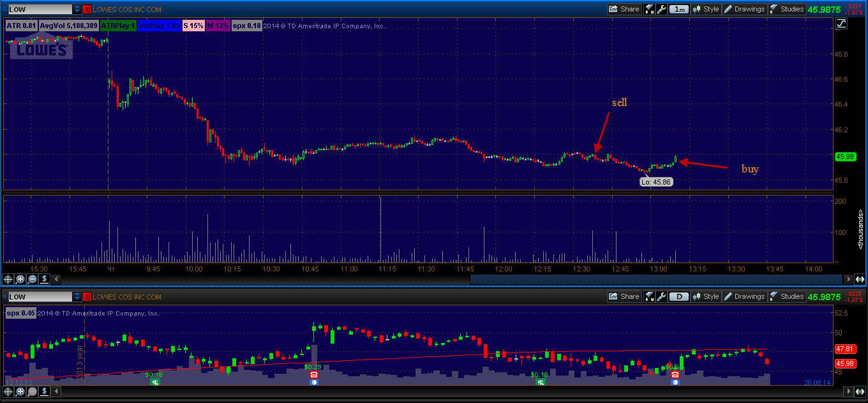
Task: Click the Share button in the upper chart toolbar
Action: tap(624, 9)
